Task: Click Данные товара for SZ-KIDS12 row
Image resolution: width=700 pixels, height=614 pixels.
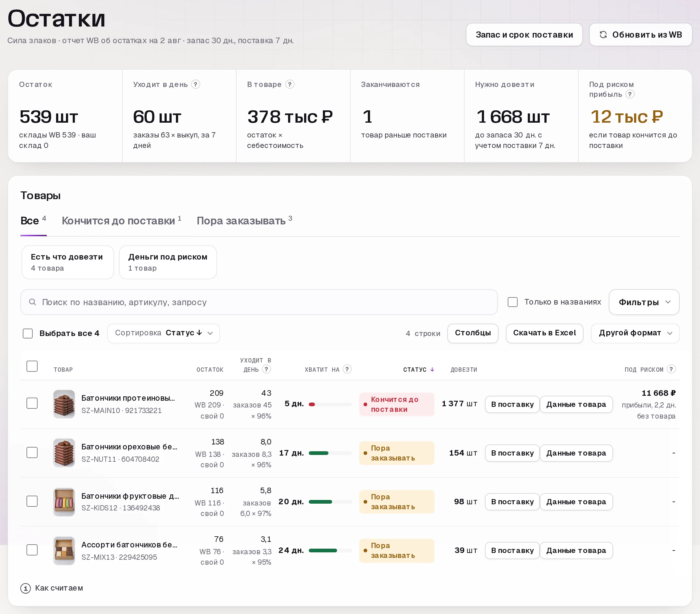Action: click(x=576, y=501)
